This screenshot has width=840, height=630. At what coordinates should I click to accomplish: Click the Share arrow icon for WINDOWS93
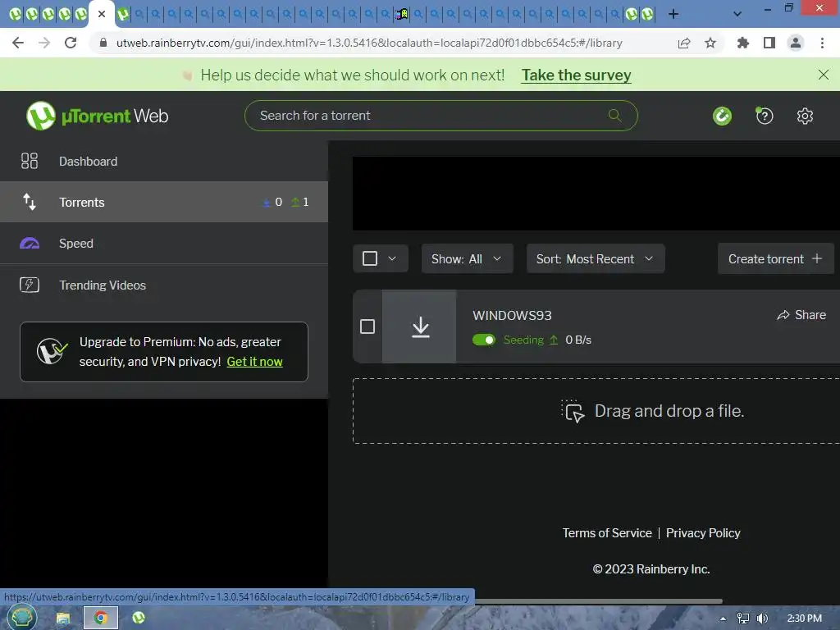click(x=783, y=315)
